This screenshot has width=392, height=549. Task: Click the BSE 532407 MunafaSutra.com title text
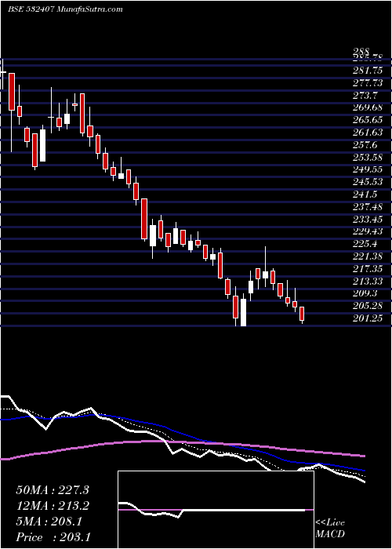[65, 9]
